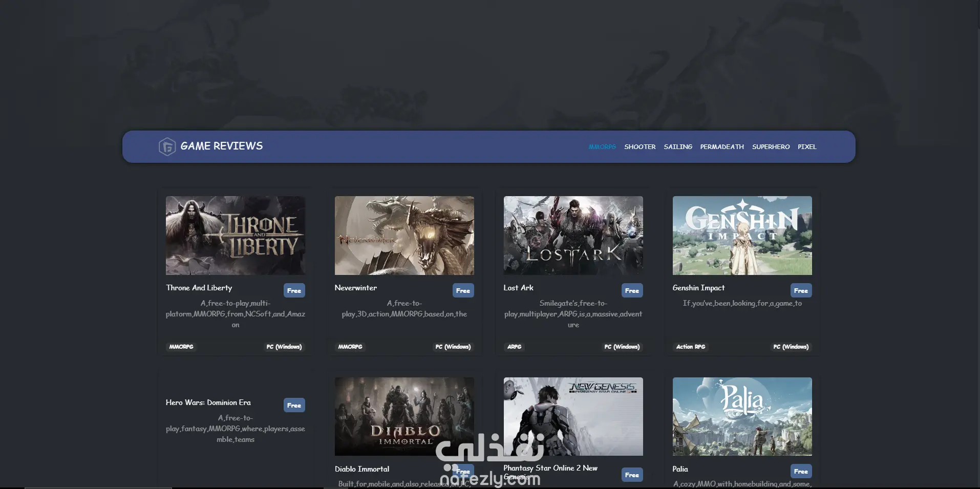Select the SAILING navigation item
Viewport: 980px width, 489px height.
click(678, 147)
